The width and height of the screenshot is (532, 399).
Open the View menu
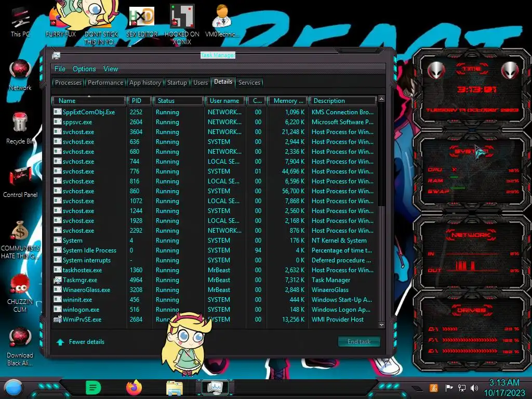(111, 69)
